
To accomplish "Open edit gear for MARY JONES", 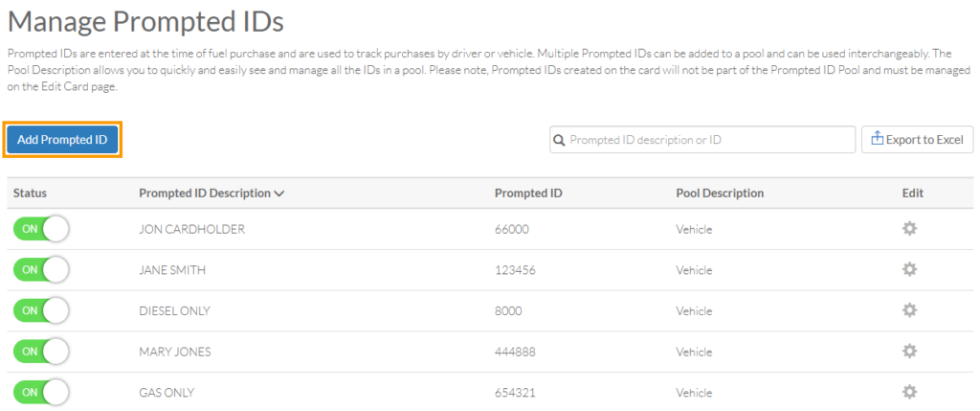I will point(909,352).
